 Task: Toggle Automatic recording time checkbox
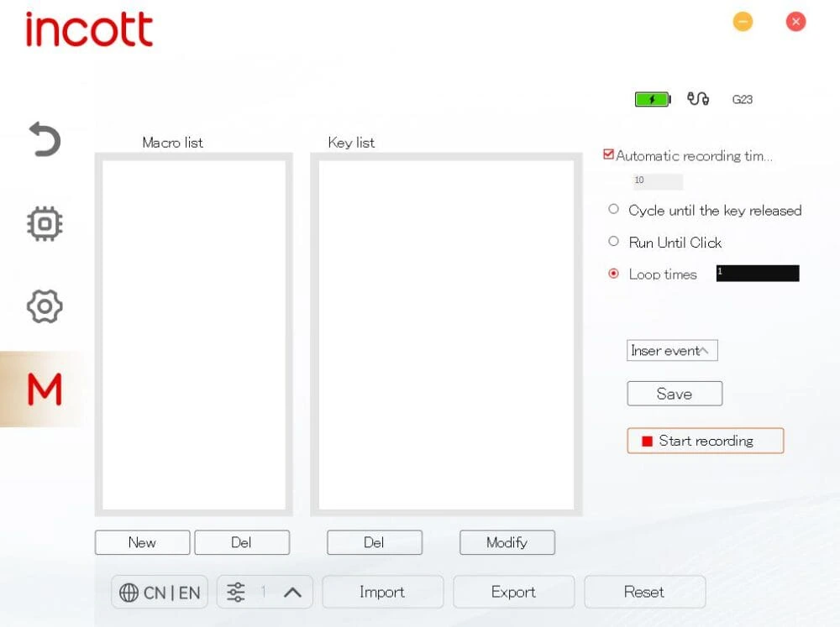pyautogui.click(x=609, y=154)
